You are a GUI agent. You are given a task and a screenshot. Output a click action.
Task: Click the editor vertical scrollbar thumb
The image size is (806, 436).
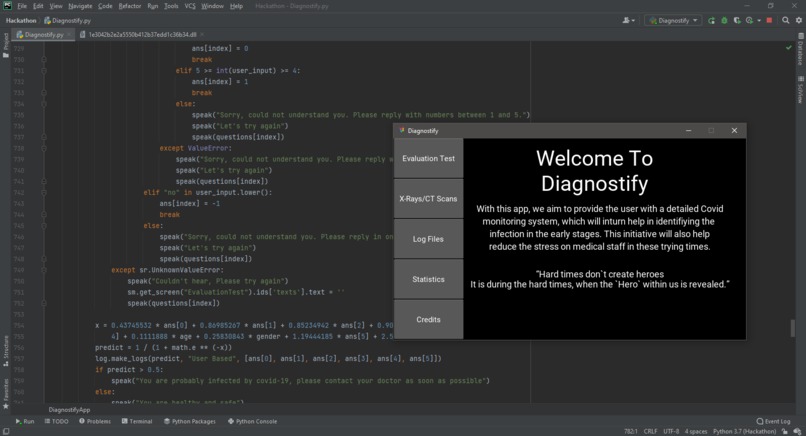(792, 328)
